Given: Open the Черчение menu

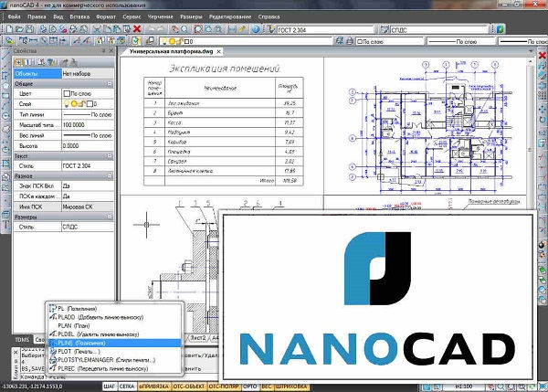Looking at the screenshot, I should [x=160, y=16].
